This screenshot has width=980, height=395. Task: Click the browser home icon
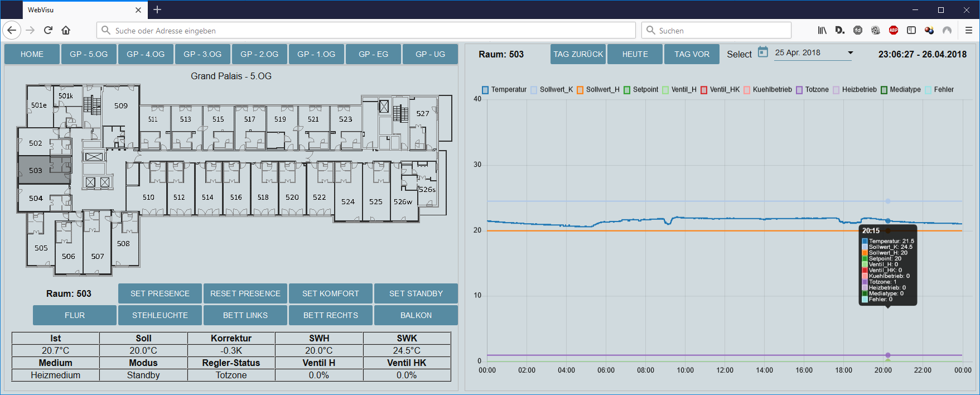(x=66, y=30)
